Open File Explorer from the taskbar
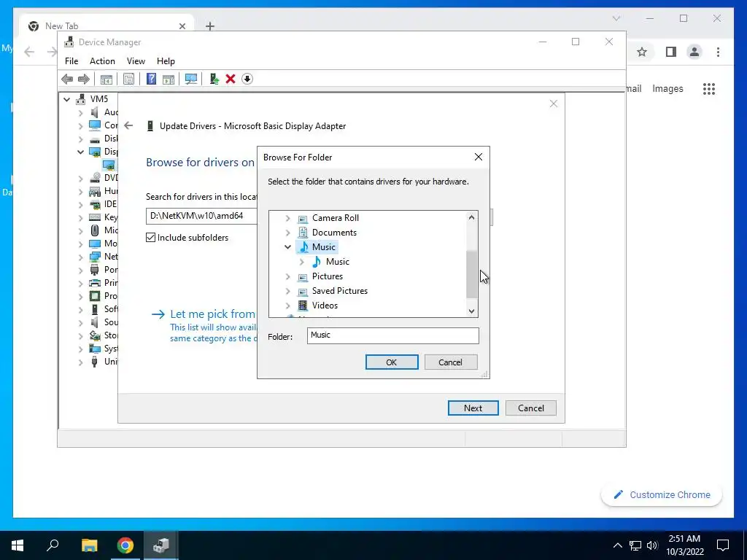 point(89,545)
